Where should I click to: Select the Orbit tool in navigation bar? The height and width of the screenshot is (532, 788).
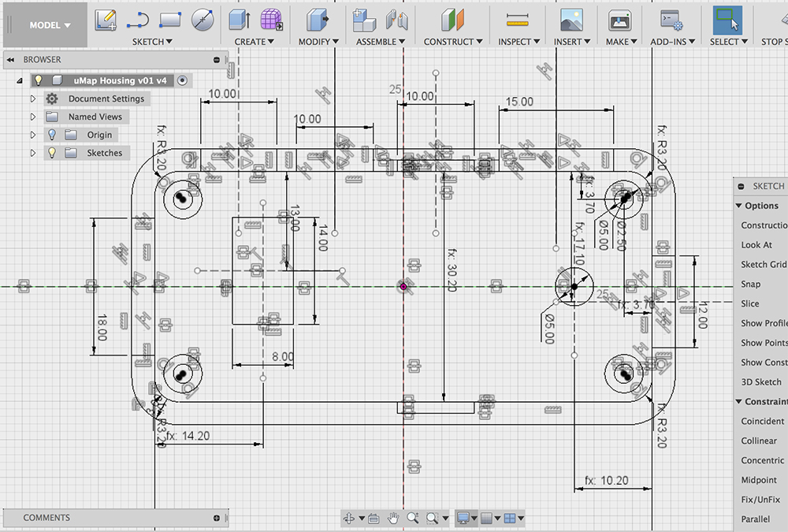[349, 517]
